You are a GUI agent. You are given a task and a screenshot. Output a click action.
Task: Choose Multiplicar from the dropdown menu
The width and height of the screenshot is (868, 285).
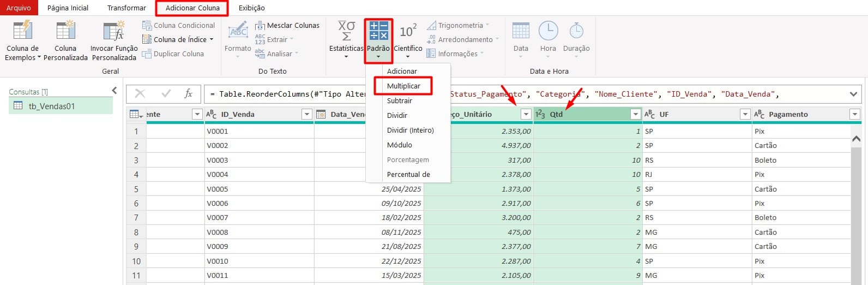tap(403, 86)
